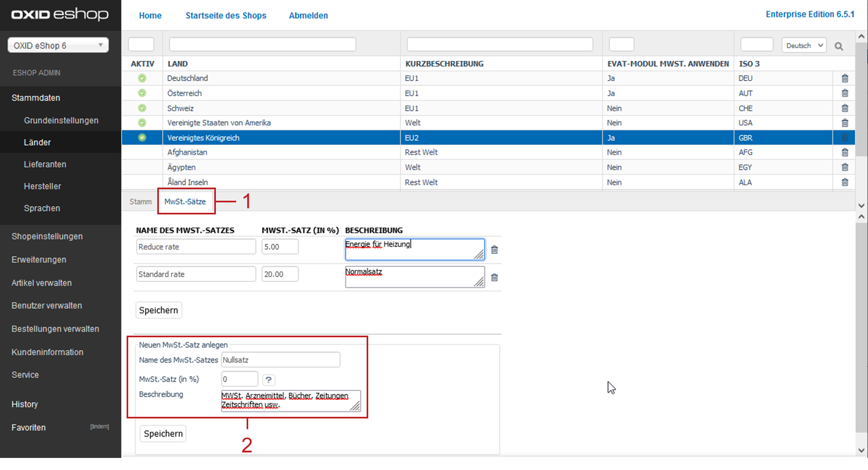
Task: Toggle active checkmark for Schweiz
Action: tap(142, 108)
